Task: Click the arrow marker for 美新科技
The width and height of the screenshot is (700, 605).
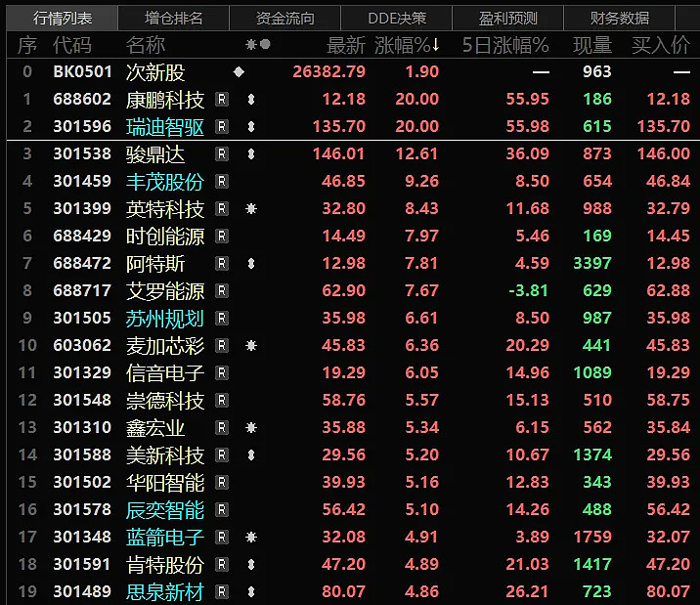Action: pos(251,455)
